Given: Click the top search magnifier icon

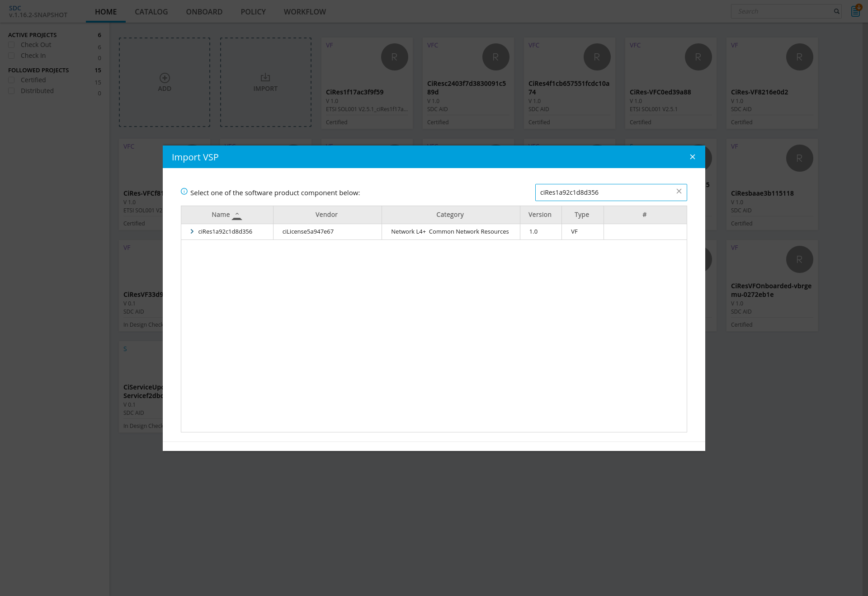Looking at the screenshot, I should 836,11.
